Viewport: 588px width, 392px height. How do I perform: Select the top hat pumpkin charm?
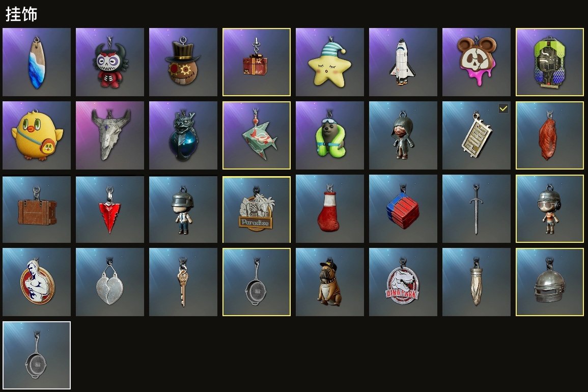pos(183,62)
